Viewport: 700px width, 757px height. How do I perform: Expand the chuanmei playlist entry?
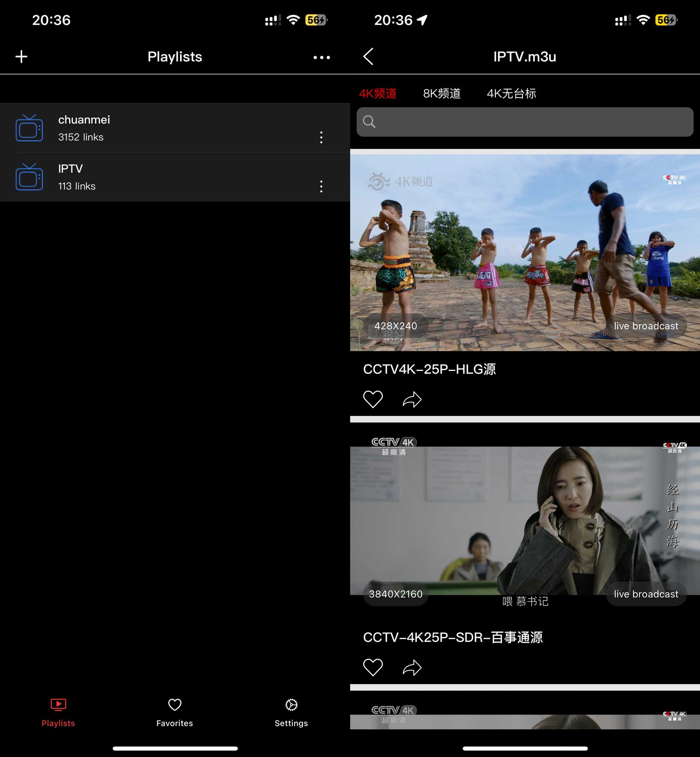coord(152,128)
